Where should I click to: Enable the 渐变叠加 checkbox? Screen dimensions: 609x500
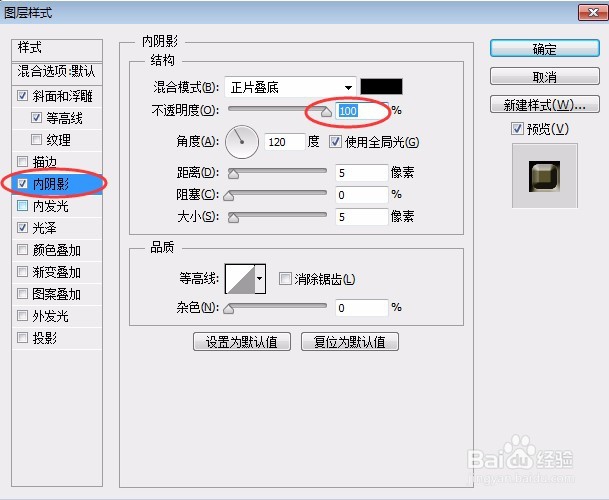pos(23,272)
